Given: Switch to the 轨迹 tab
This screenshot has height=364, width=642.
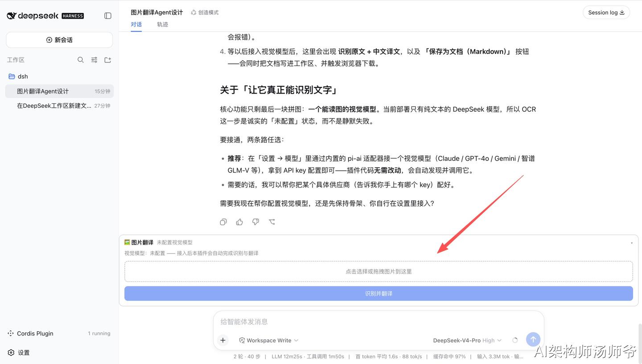Looking at the screenshot, I should click(162, 25).
